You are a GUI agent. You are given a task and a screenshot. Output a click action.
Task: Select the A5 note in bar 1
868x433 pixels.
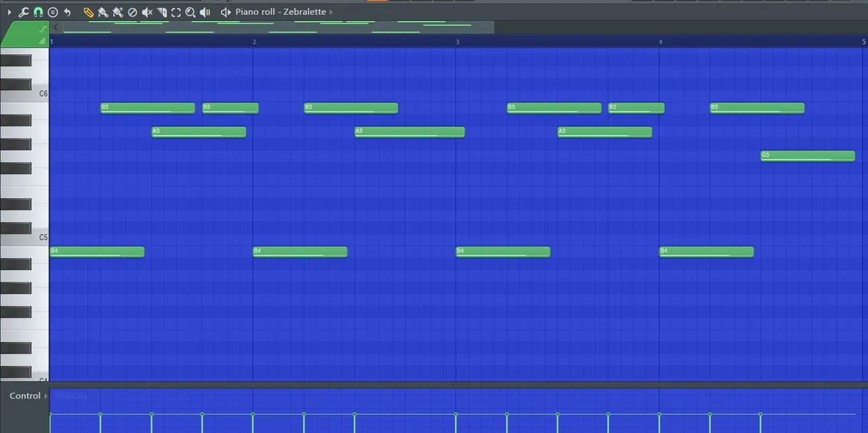point(199,132)
